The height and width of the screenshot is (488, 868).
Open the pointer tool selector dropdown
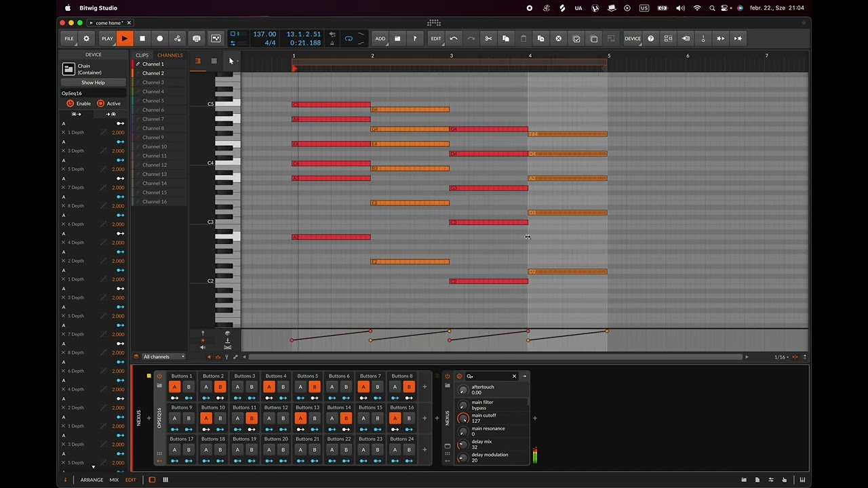[232, 61]
